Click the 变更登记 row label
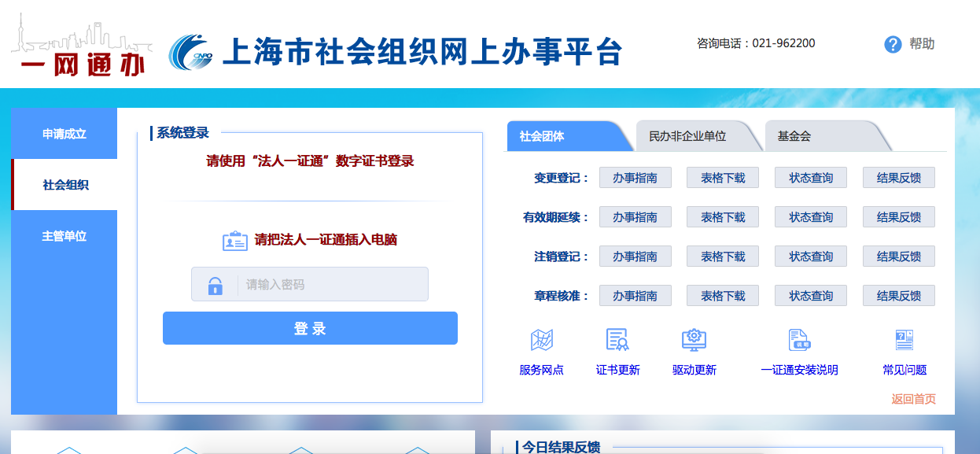This screenshot has width=980, height=454. tap(561, 178)
